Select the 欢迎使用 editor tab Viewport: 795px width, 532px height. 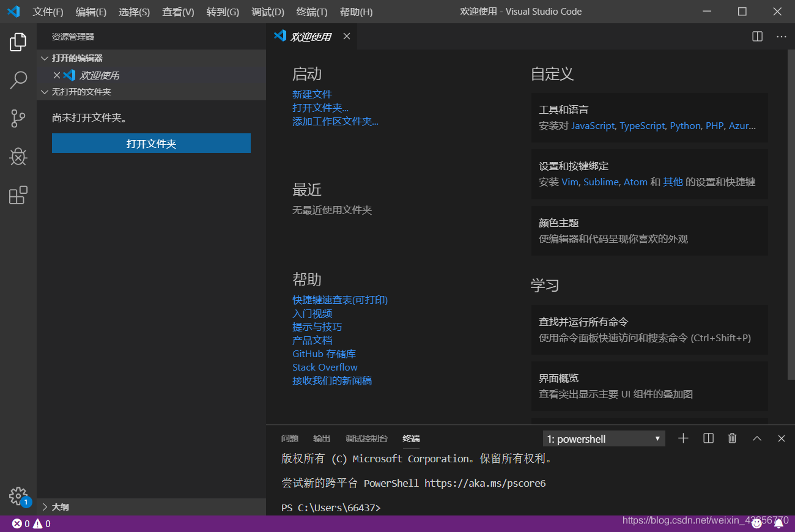[312, 37]
